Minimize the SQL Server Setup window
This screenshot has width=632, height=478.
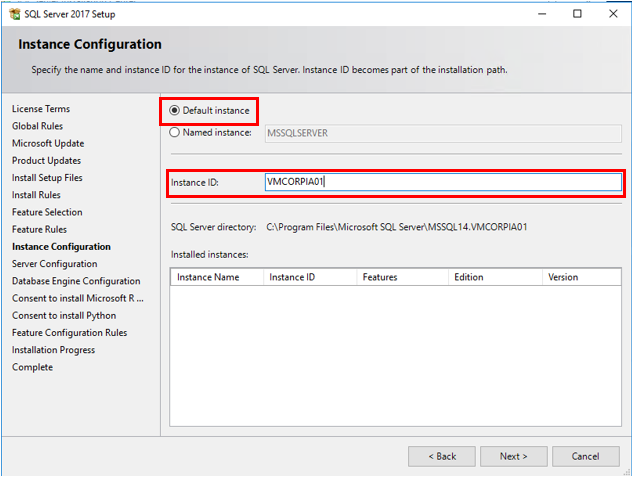tap(541, 14)
